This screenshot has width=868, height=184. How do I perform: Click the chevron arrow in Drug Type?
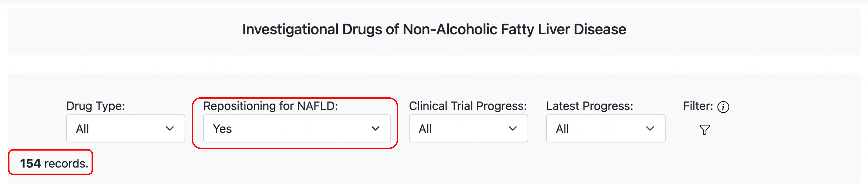[x=170, y=129]
